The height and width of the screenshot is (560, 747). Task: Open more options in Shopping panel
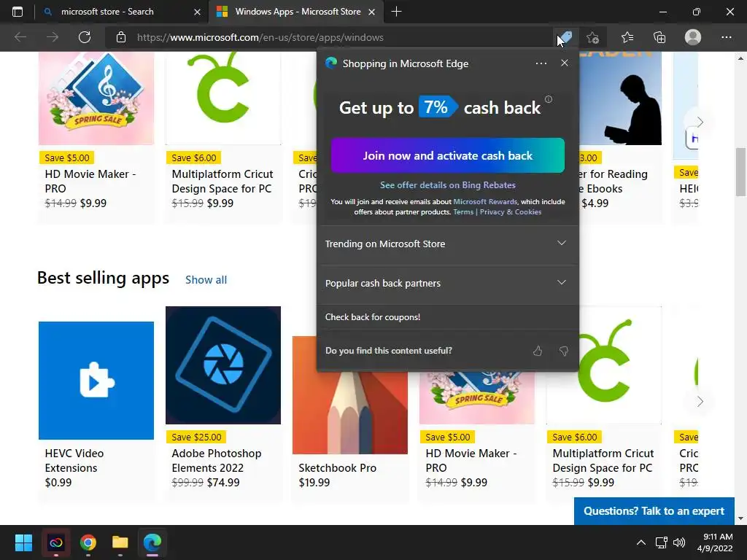(x=541, y=63)
